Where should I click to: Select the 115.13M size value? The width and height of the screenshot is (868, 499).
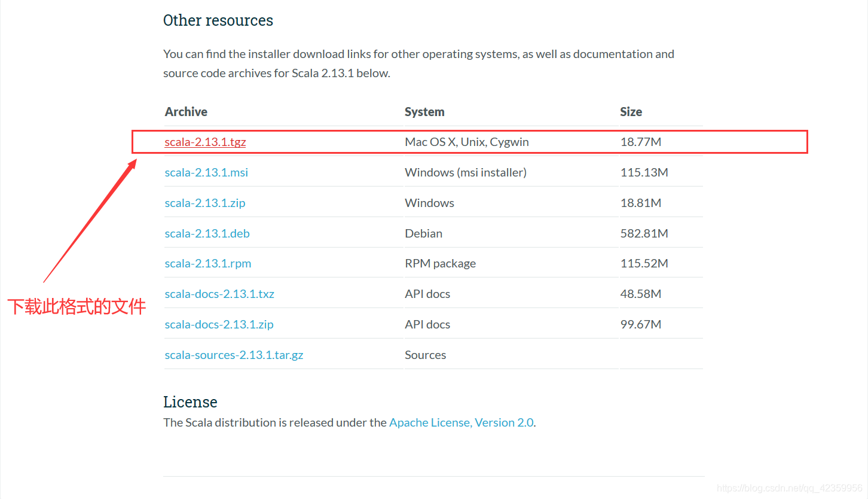point(644,172)
